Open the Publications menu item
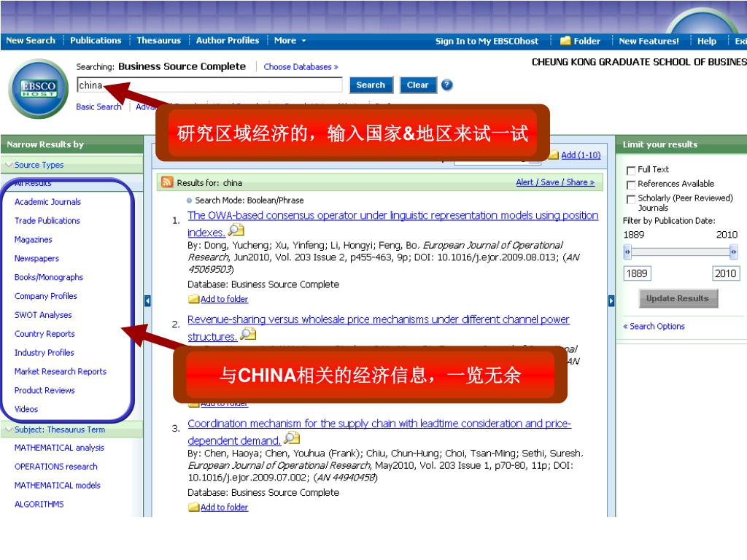This screenshot has width=747, height=560. click(x=96, y=41)
